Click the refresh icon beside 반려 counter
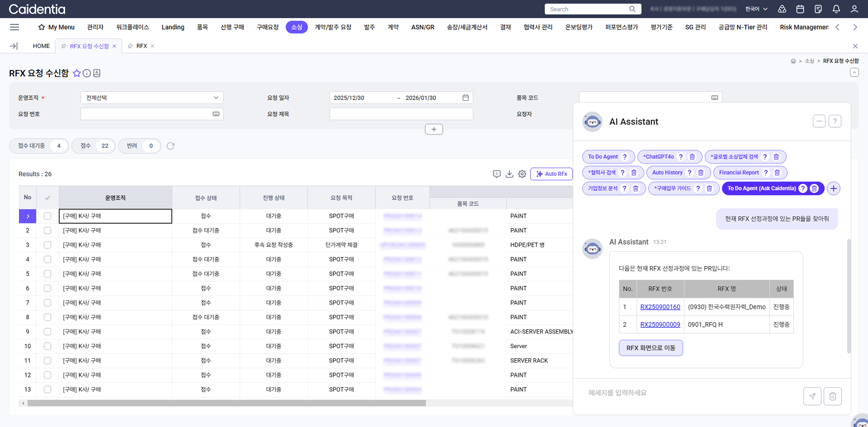This screenshot has width=868, height=427. pos(170,146)
